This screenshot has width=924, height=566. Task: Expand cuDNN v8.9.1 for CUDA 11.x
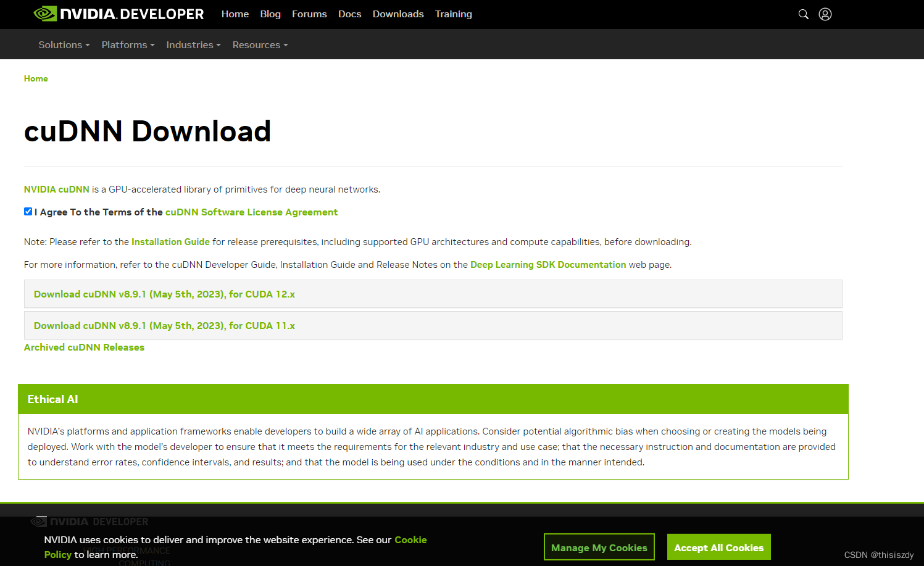pos(433,326)
